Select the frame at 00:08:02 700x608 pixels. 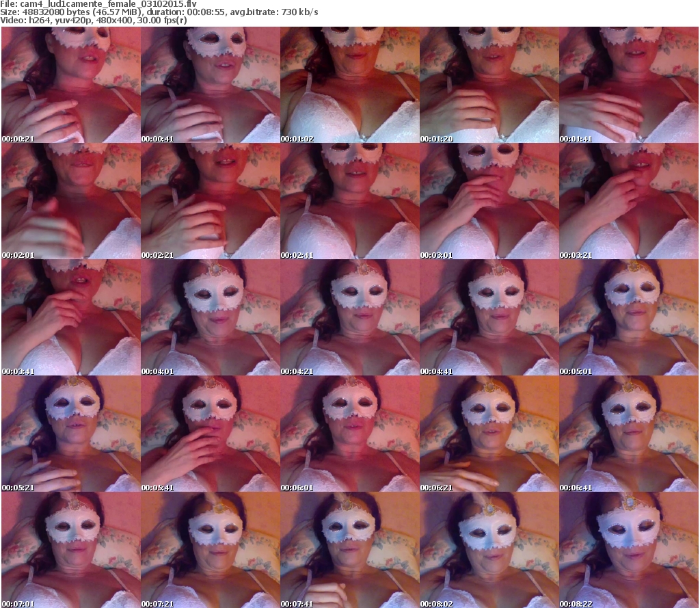pyautogui.click(x=489, y=550)
